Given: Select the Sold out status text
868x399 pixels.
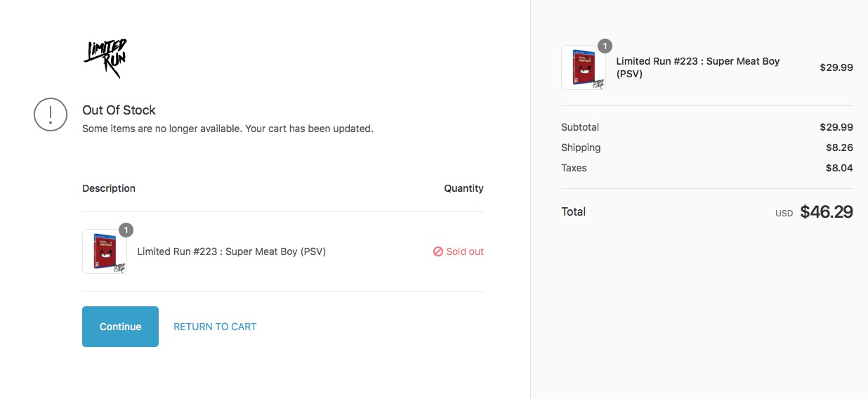Looking at the screenshot, I should 465,251.
